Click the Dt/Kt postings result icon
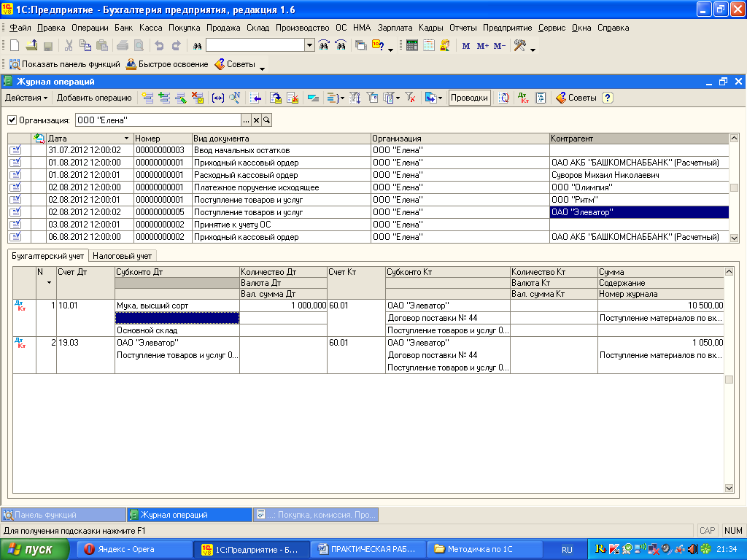Viewport: 747px width, 560px height. point(524,98)
